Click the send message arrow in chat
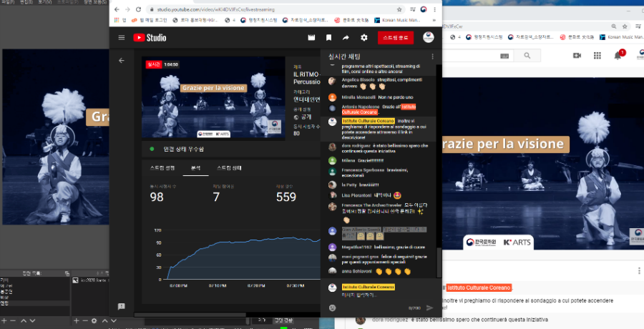This screenshot has width=644, height=329. (x=429, y=308)
